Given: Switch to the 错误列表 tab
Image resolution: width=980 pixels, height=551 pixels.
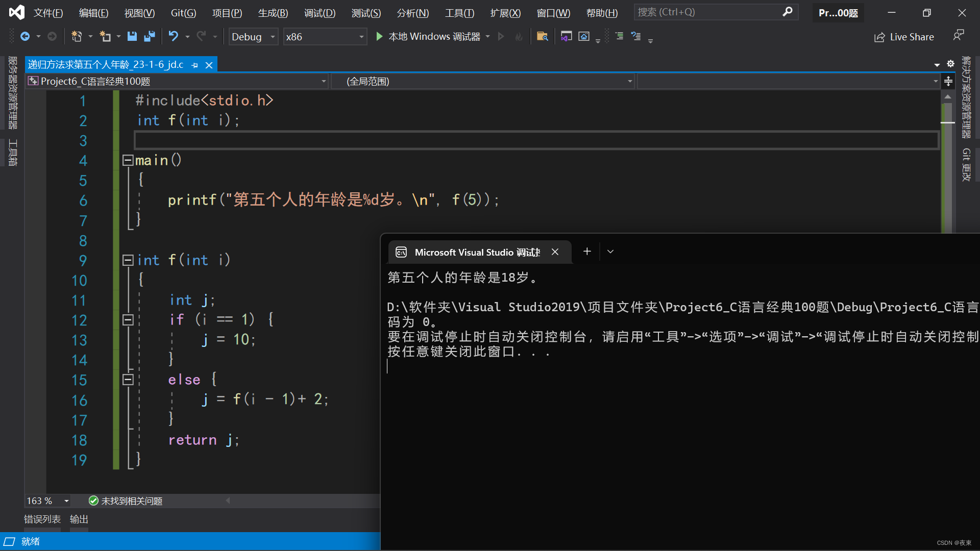Looking at the screenshot, I should coord(42,519).
